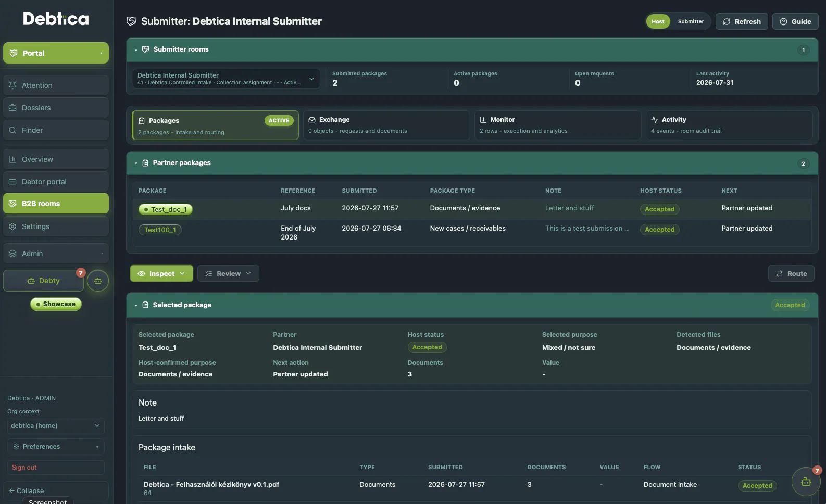Collapse the Submitter rooms section
Image resolution: width=826 pixels, height=504 pixels.
(136, 50)
